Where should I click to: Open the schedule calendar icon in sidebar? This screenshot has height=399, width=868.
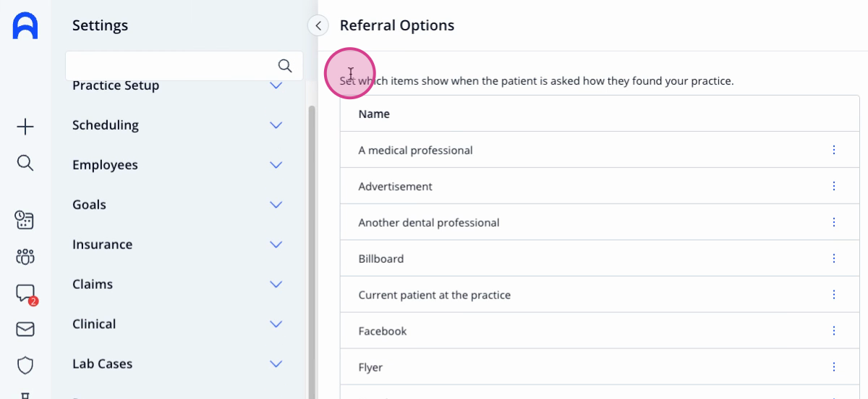[x=25, y=220]
